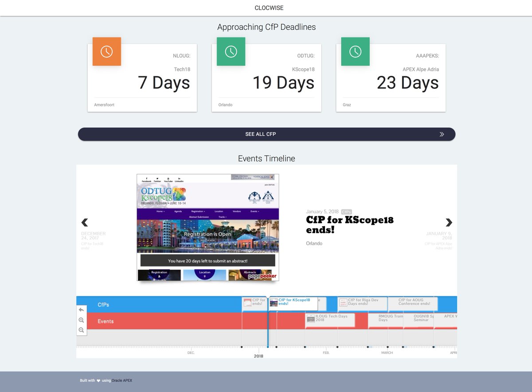Click the DEC. label on time axis

coord(191,353)
